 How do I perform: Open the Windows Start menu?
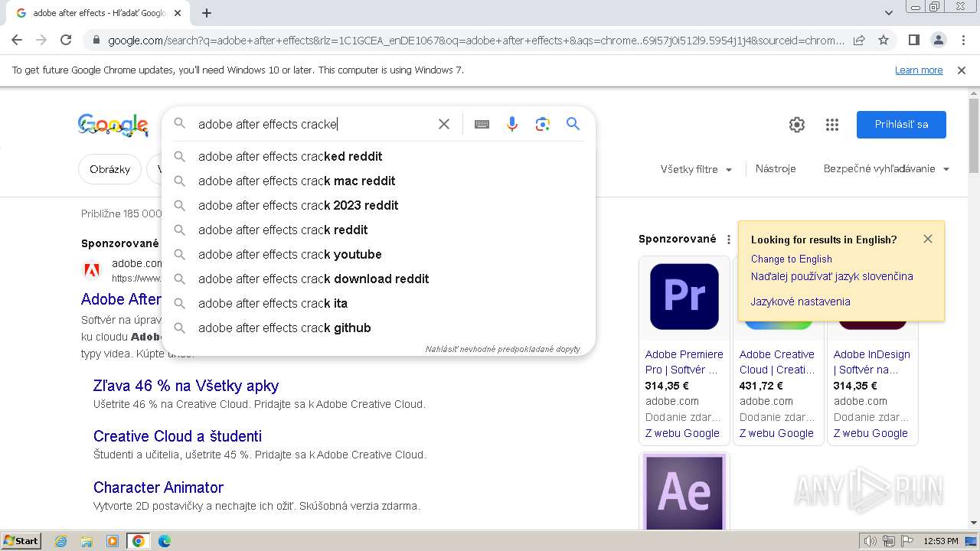tap(21, 540)
